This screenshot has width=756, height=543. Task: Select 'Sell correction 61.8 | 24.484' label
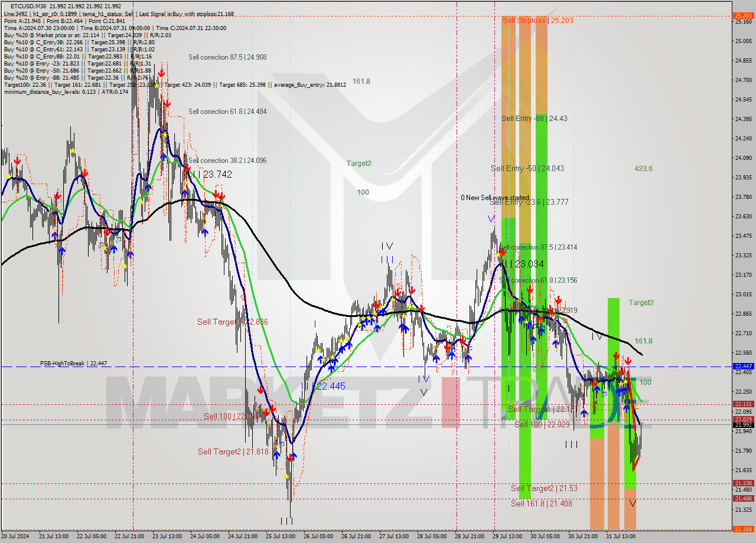click(x=227, y=112)
